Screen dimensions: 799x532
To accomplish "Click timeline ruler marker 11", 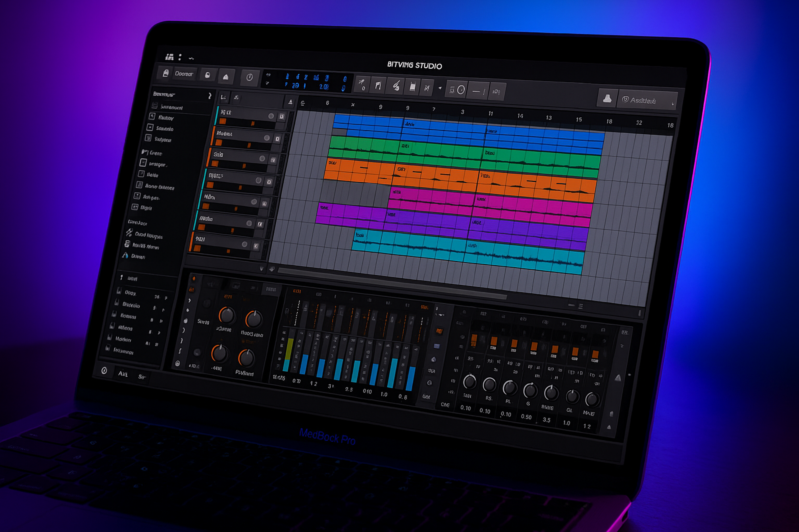I will coord(491,113).
